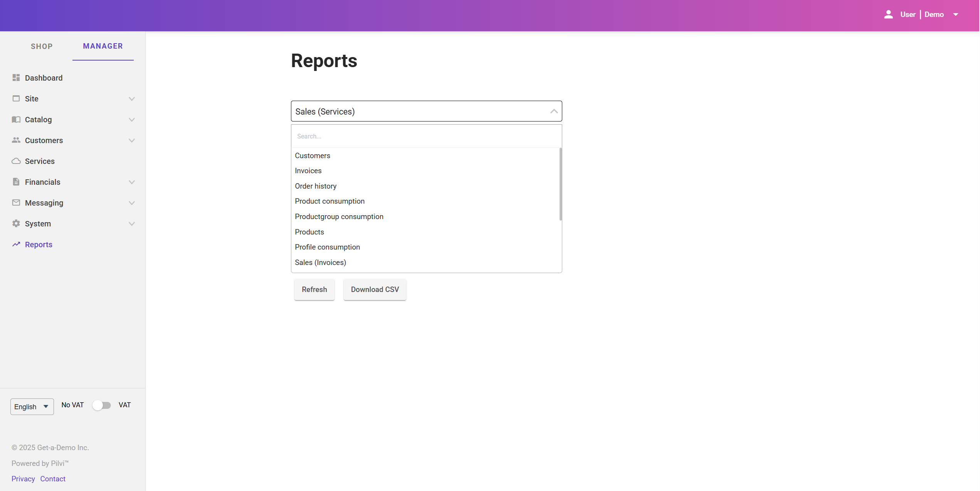This screenshot has height=491, width=980.
Task: Click the Refresh button
Action: pyautogui.click(x=314, y=289)
